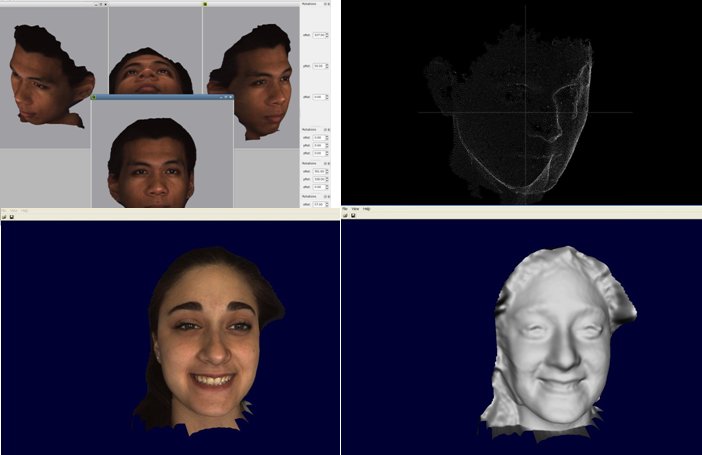Image resolution: width=702 pixels, height=455 pixels.
Task: Open the Help menu in the gray mesh viewer
Action: [366, 208]
